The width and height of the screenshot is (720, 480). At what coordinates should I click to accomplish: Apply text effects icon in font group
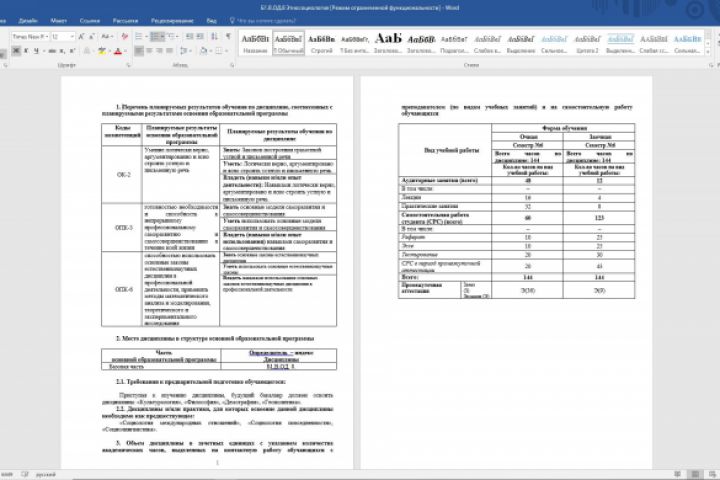[x=87, y=51]
